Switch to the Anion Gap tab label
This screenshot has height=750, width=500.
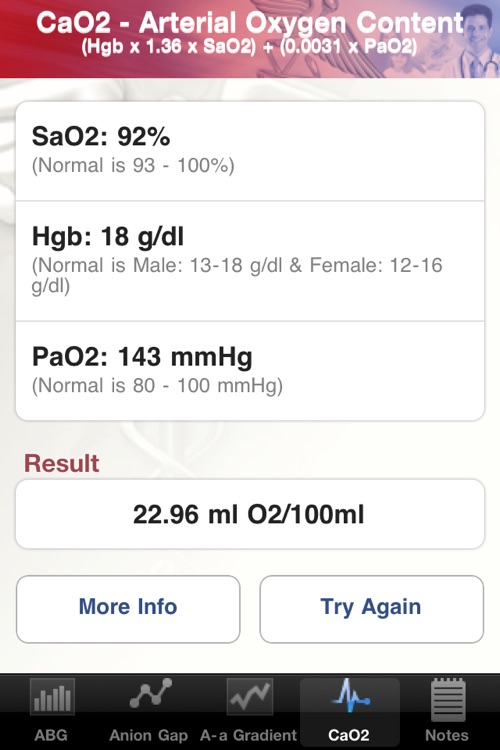pos(149,735)
